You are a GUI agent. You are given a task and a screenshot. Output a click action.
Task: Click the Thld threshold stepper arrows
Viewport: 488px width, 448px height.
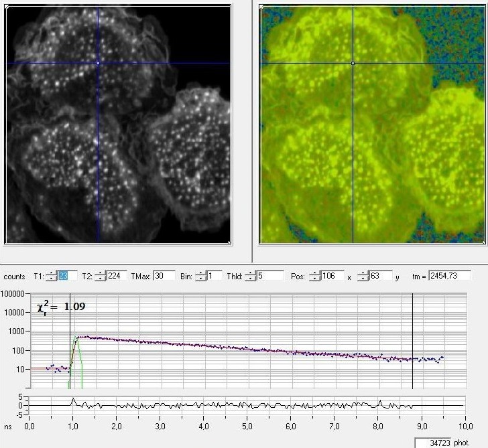click(x=251, y=276)
